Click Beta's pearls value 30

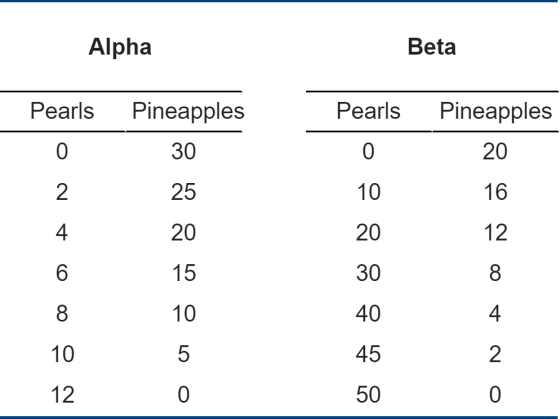click(368, 273)
